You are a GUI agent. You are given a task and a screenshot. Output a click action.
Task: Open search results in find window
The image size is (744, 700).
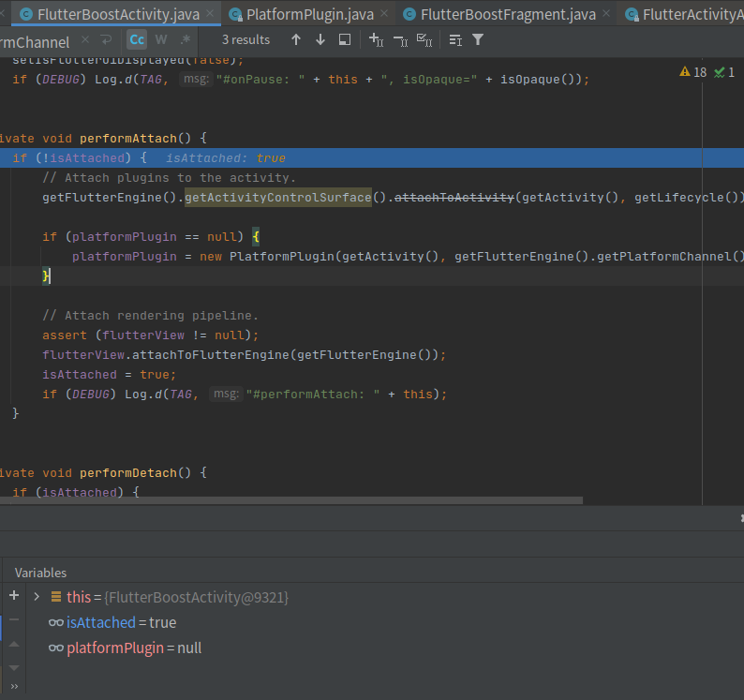345,40
